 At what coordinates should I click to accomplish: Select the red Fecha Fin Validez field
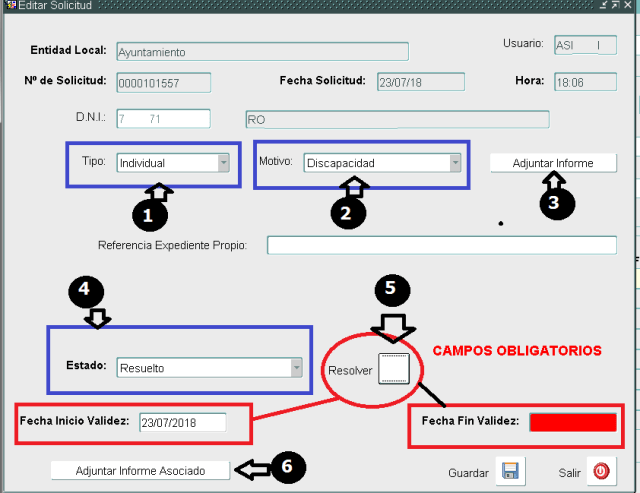click(572, 422)
